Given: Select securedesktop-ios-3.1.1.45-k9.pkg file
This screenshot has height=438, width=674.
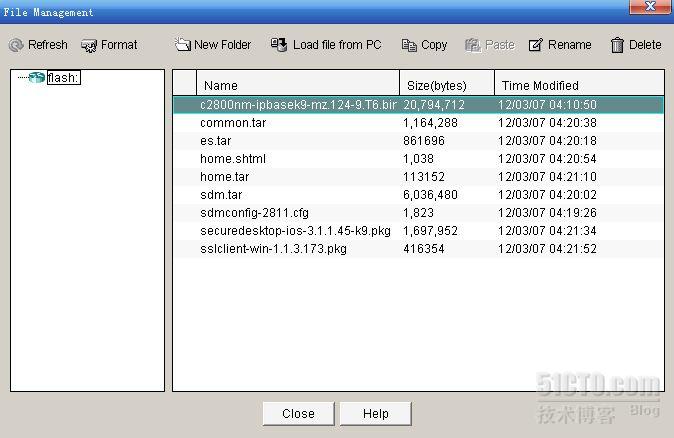Looking at the screenshot, I should (295, 231).
